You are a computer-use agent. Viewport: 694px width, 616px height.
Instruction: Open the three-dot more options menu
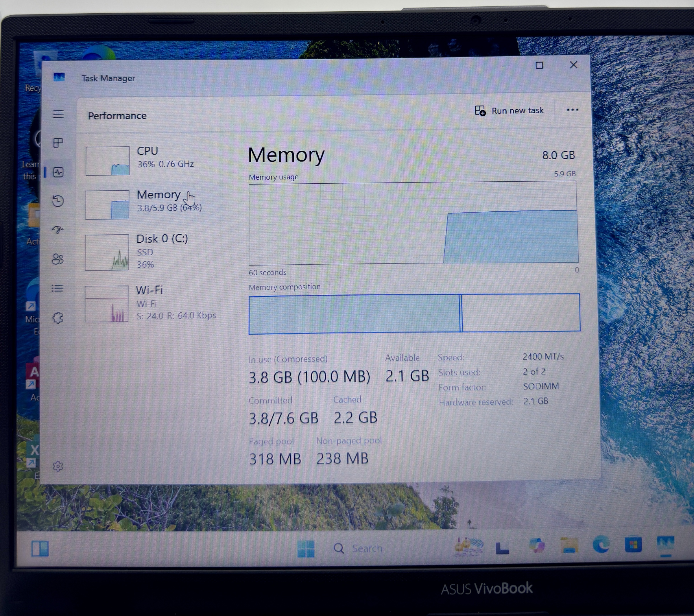pyautogui.click(x=573, y=110)
